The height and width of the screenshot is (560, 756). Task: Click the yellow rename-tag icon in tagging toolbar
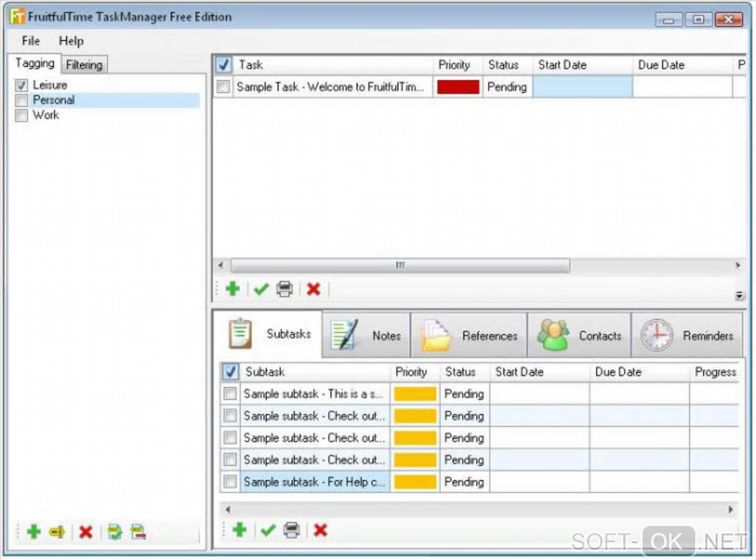57,532
